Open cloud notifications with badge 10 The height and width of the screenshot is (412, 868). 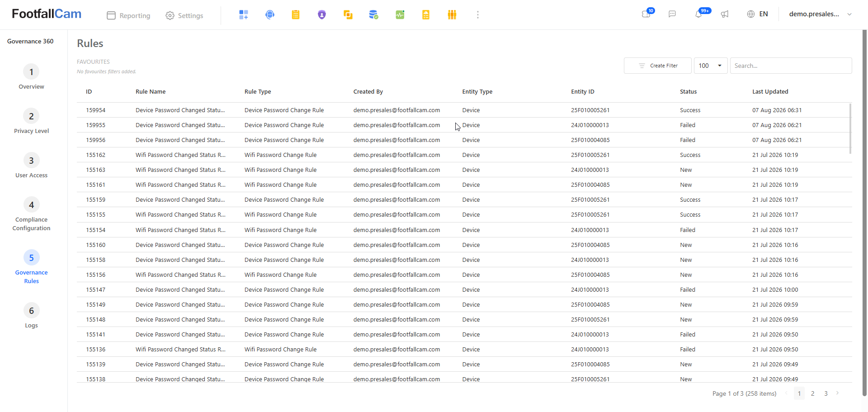[646, 14]
